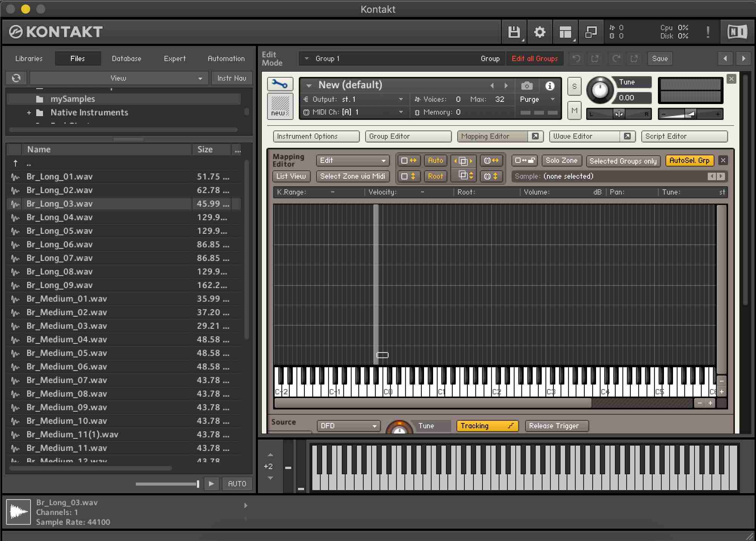
Task: Click the camera snapshot icon
Action: point(527,86)
